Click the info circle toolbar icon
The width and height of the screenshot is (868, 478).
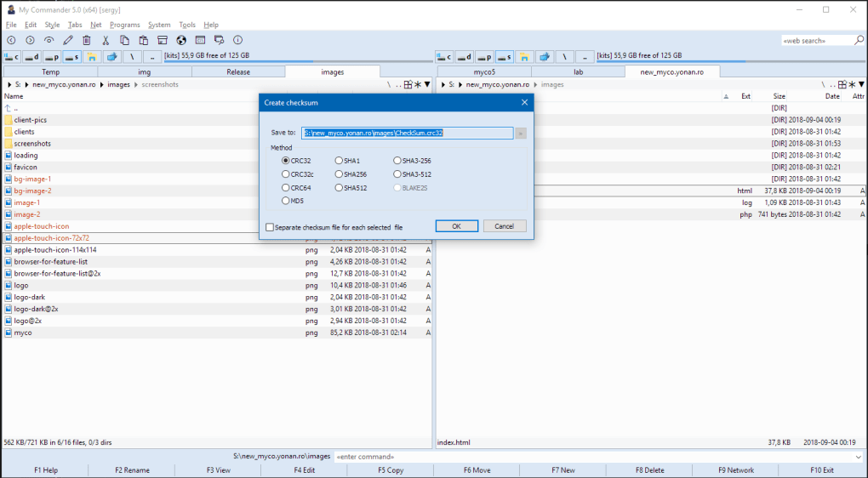237,40
